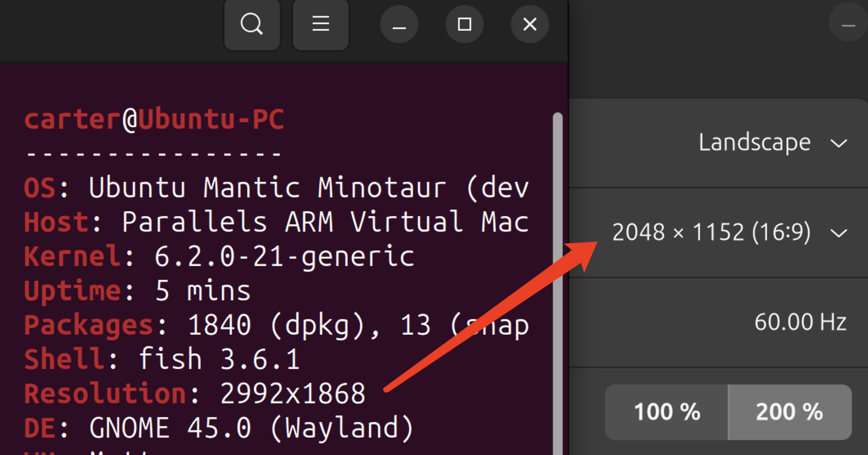868x455 pixels.
Task: Maximize the terminal window
Action: click(x=464, y=24)
